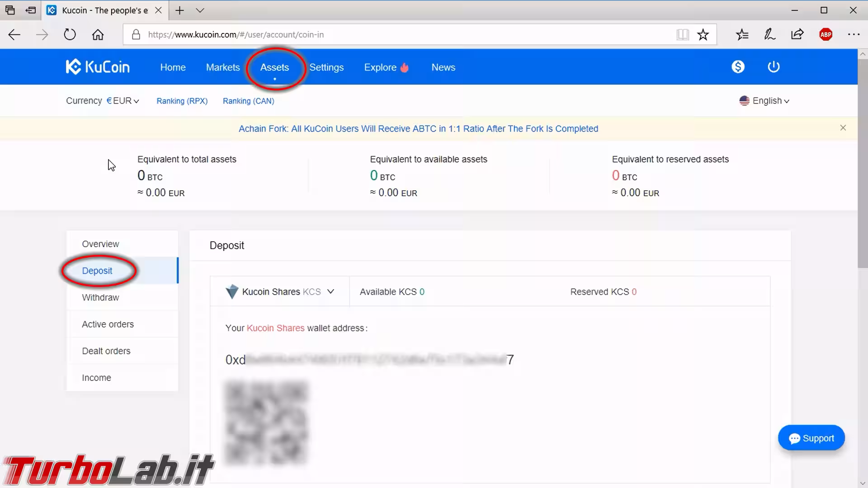Click the browser share icon
Image resolution: width=868 pixels, height=488 pixels.
(x=797, y=34)
